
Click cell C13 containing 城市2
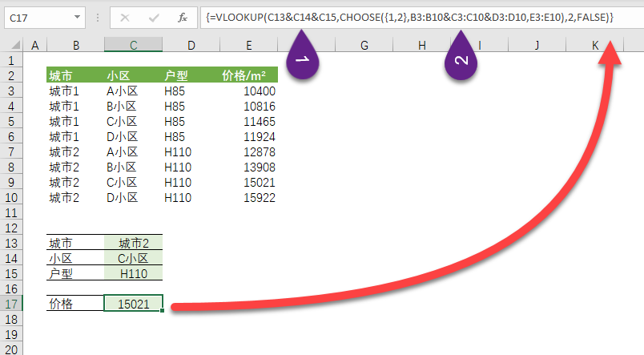[x=133, y=244]
